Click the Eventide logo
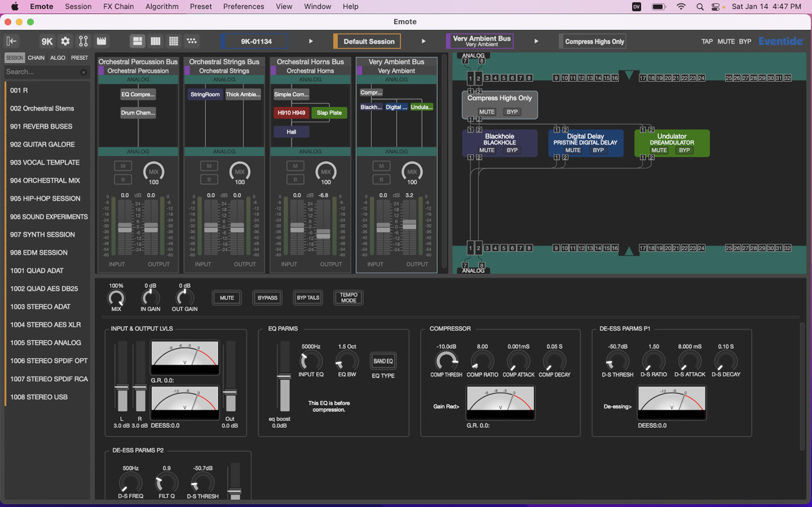Screen dimensions: 812x507 [781, 41]
